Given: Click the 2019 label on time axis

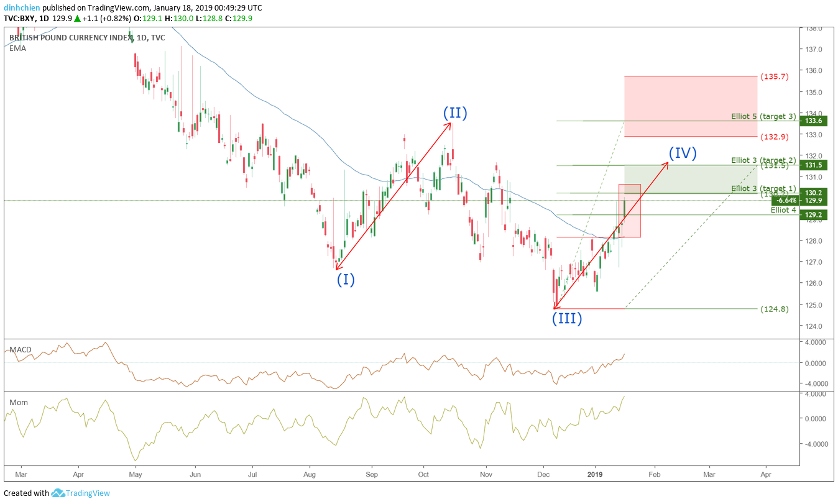Looking at the screenshot, I should tap(596, 474).
